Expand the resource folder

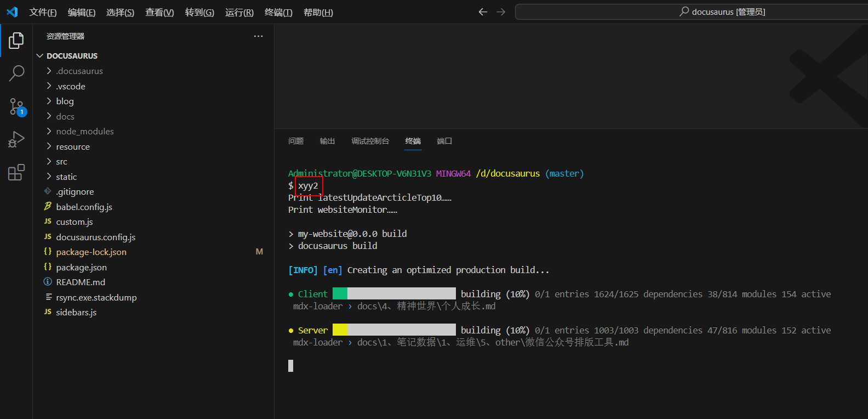coord(49,146)
